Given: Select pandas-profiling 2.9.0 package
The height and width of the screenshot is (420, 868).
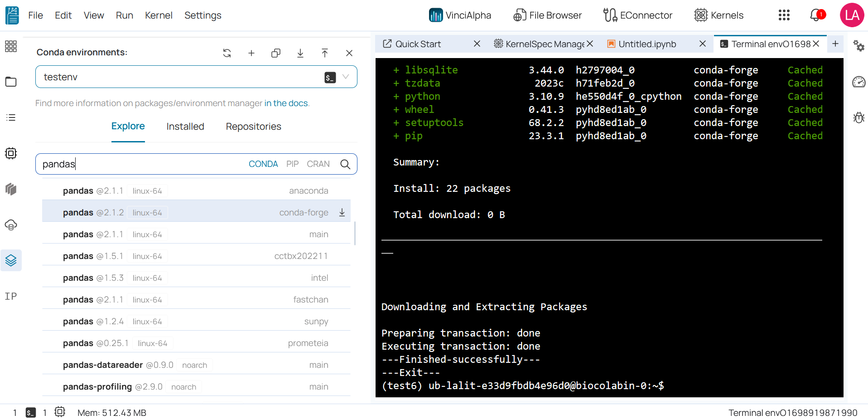Looking at the screenshot, I should [196, 387].
